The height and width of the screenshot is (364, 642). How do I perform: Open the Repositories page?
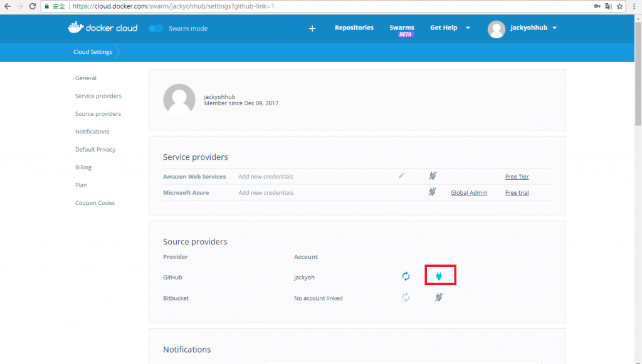click(x=354, y=28)
